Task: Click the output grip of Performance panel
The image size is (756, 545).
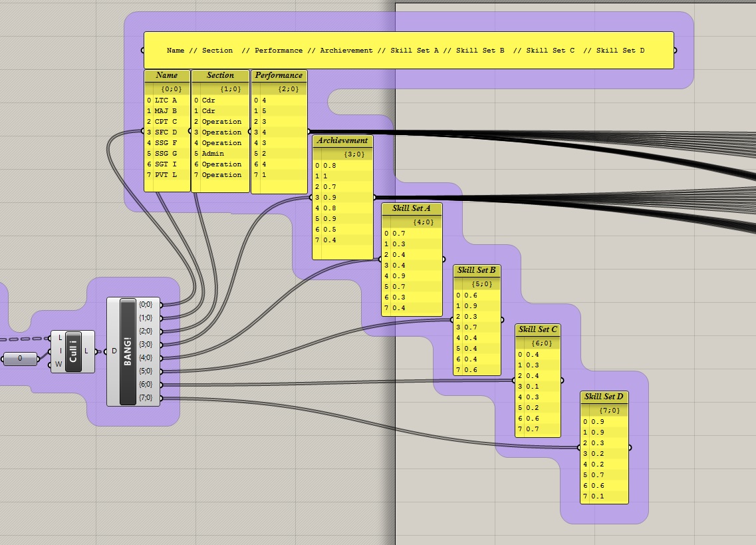Action: [308, 131]
